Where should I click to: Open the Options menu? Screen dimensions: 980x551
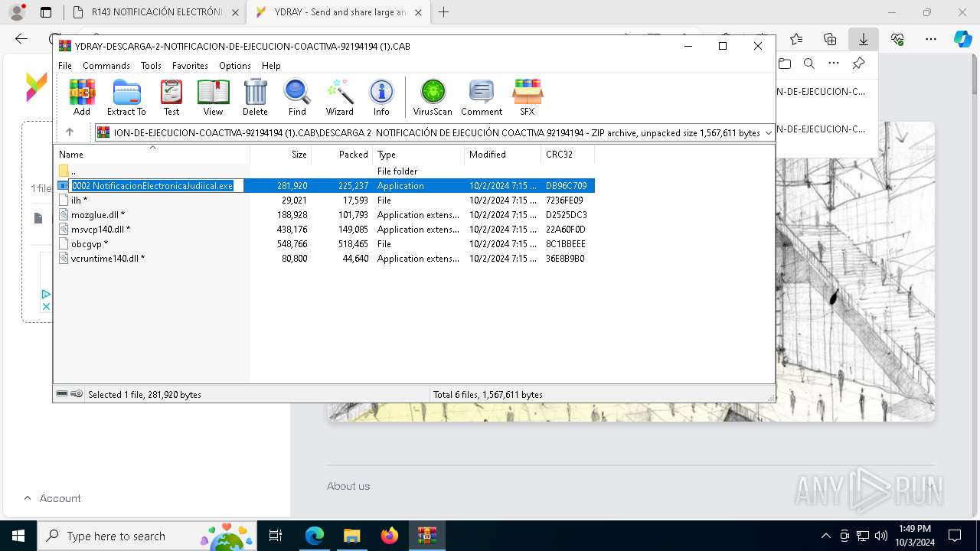click(235, 66)
